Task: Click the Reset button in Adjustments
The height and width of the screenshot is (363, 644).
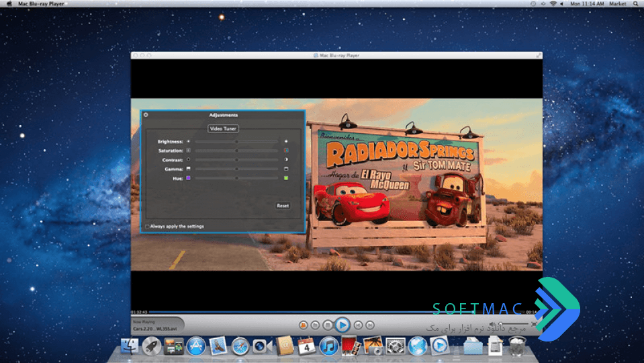Action: 283,206
